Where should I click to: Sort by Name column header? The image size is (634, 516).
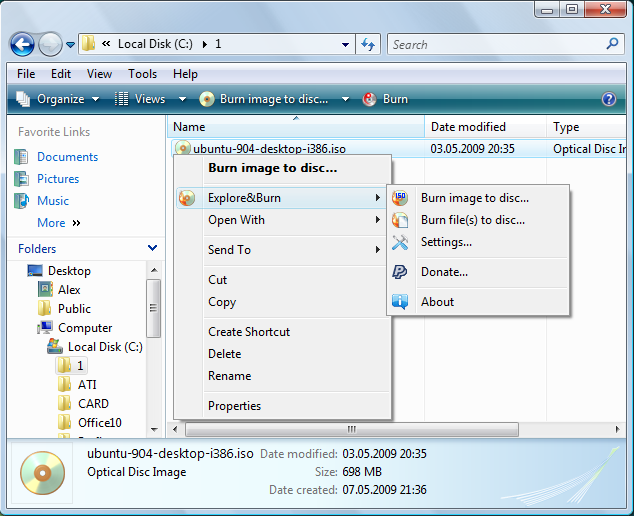pyautogui.click(x=296, y=127)
